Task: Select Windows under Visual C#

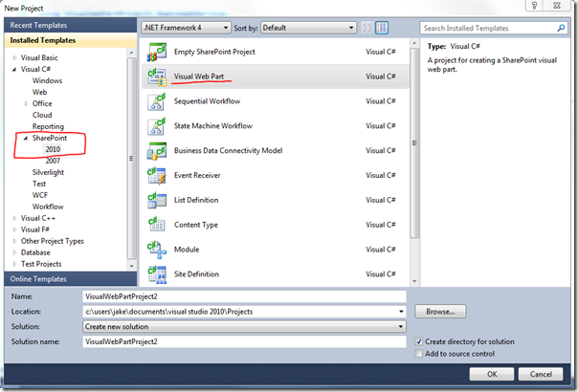Action: 47,80
